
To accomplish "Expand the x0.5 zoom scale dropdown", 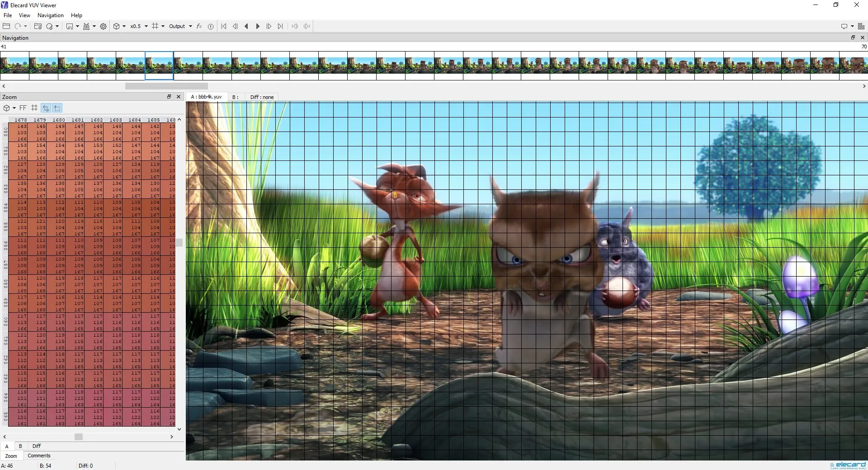I will pos(146,26).
